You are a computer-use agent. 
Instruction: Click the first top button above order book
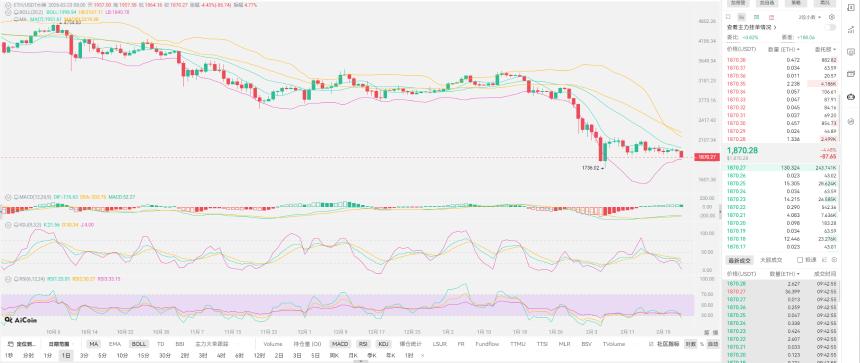pyautogui.click(x=738, y=3)
